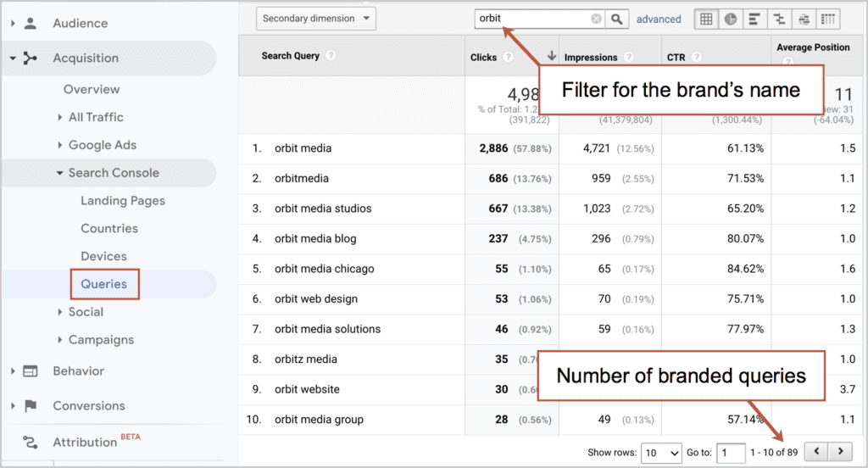Screen dimensions: 868x468
Task: Switch to pivot table view icon
Action: pos(827,19)
